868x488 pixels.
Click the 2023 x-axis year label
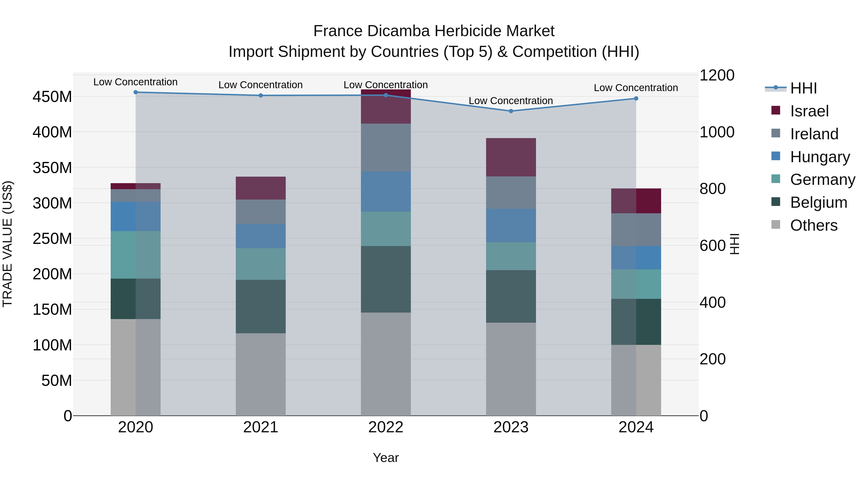pos(511,427)
